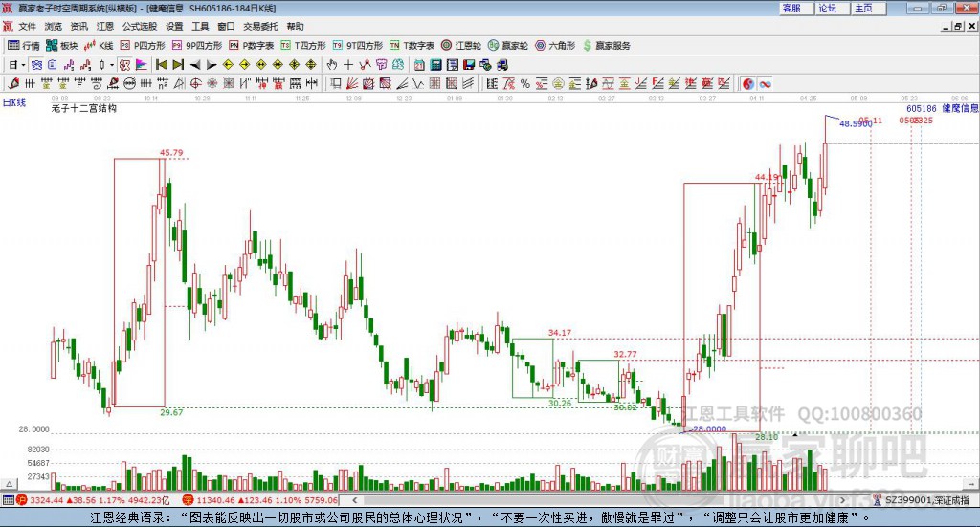The height and width of the screenshot is (527, 980).
Task: Open the 江恩轮 Gann wheel tool
Action: coord(461,46)
